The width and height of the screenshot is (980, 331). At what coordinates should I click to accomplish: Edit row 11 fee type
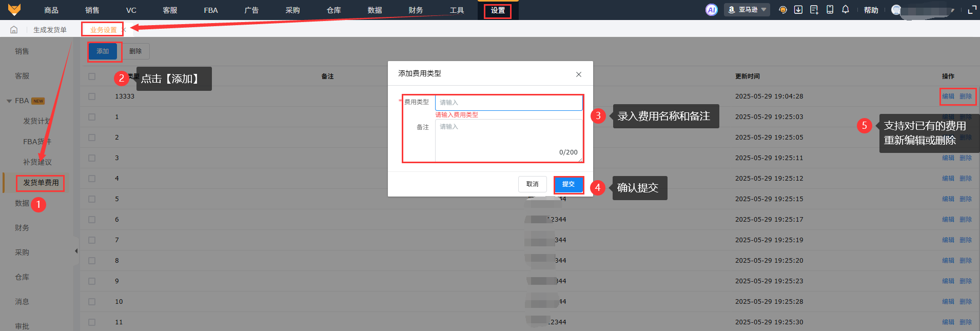tap(948, 322)
